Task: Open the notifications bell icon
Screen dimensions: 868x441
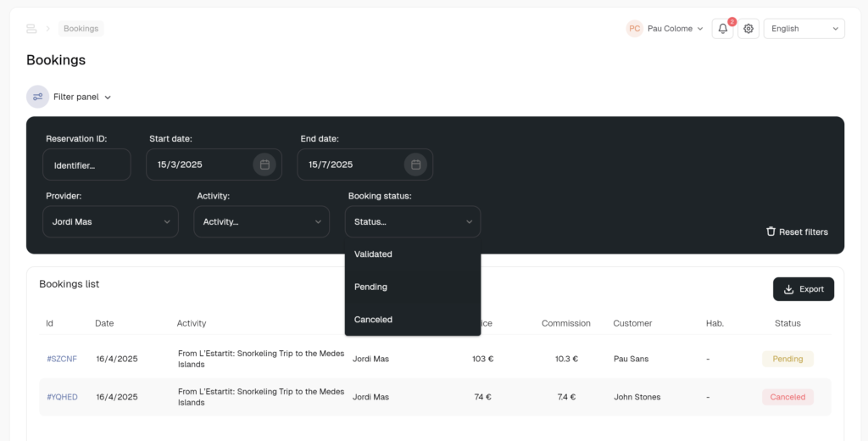Action: (722, 29)
